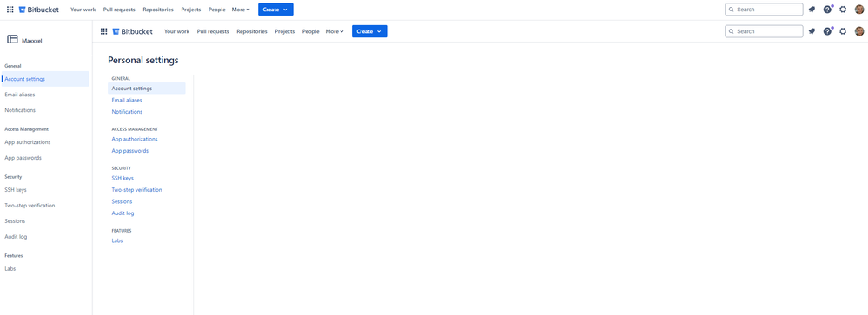The image size is (868, 315).
Task: Click the uppercase ACCESS MANAGEMENT section label
Action: 135,129
